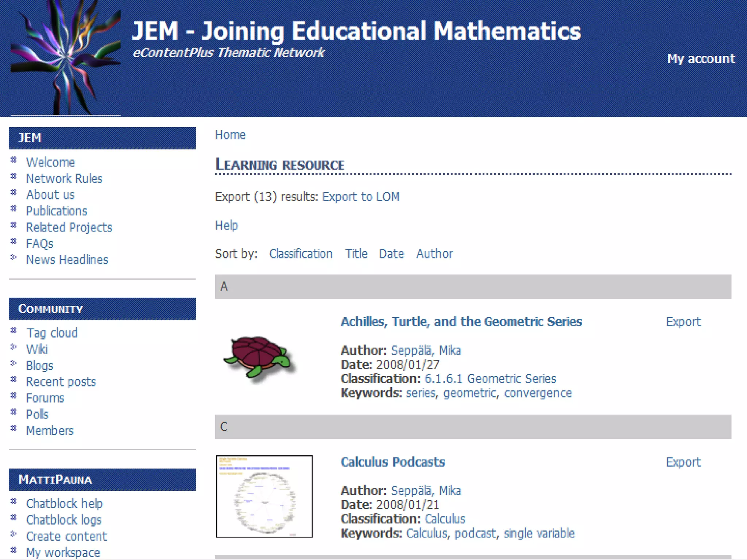
Task: Sort results by Classification
Action: coord(301,254)
